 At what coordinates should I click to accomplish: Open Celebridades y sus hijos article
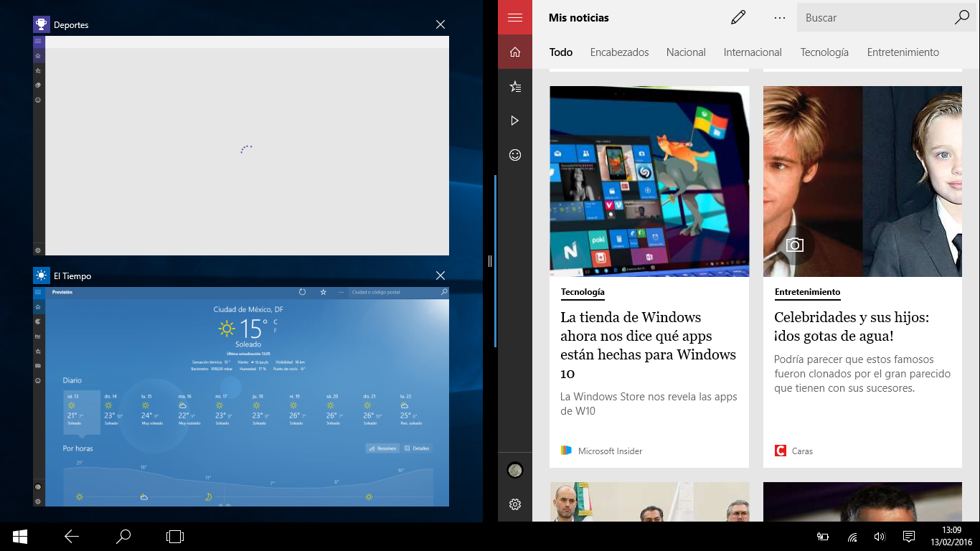click(x=851, y=326)
